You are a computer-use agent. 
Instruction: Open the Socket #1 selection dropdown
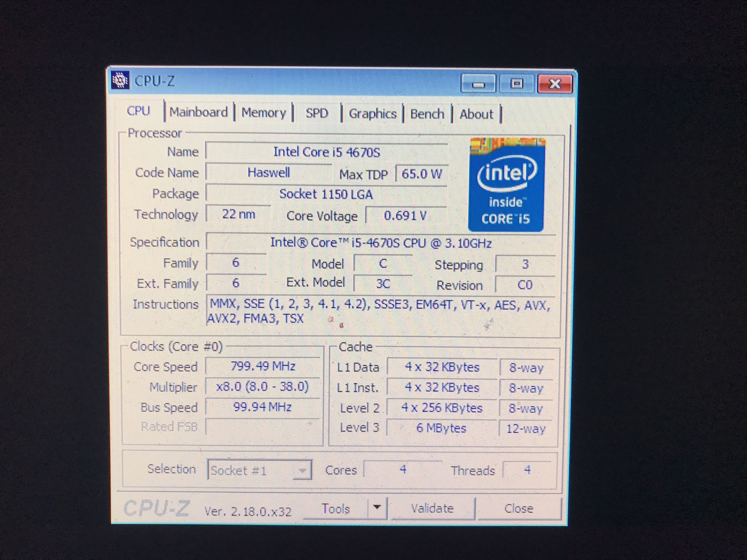259,470
